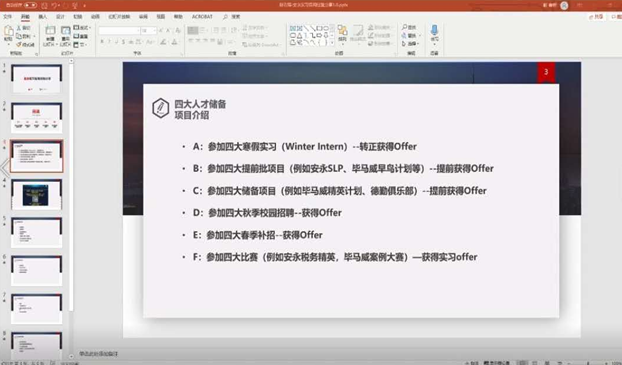Toggle bold text formatting
The image size is (622, 365).
pyautogui.click(x=102, y=42)
